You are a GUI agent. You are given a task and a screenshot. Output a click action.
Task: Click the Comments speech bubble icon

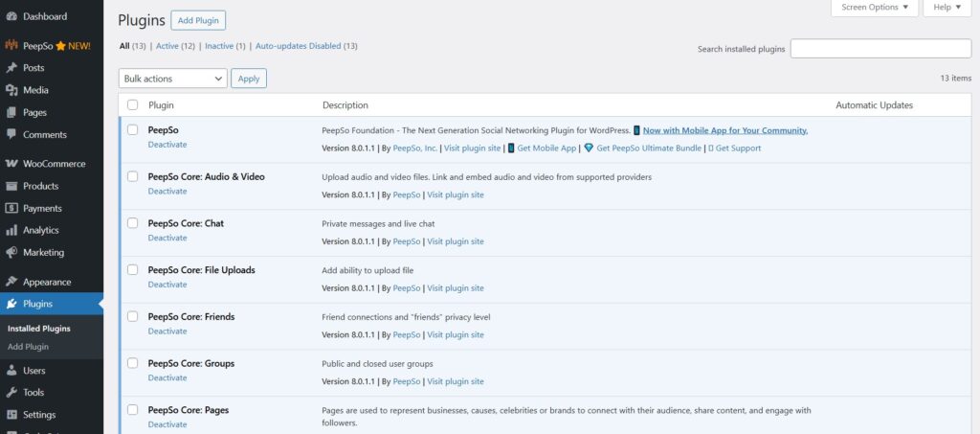11,135
